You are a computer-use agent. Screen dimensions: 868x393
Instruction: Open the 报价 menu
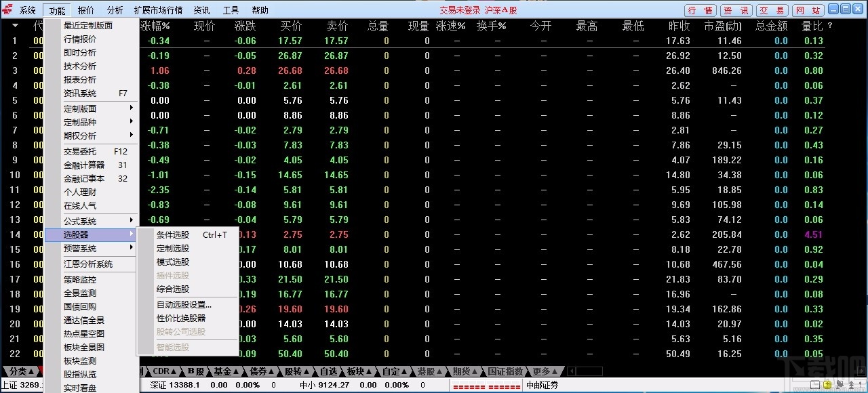coord(86,9)
